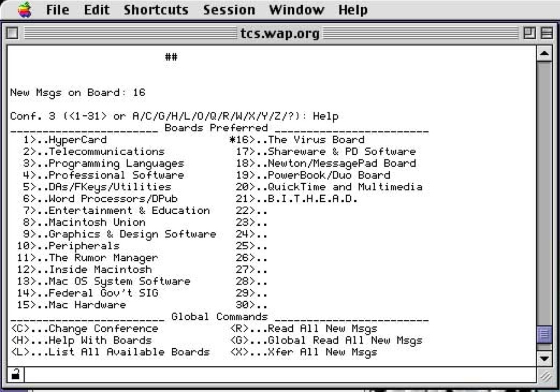Screen dimensions: 560x392
Task: Click '<R>...Read All New Msgs' command
Action: point(303,328)
